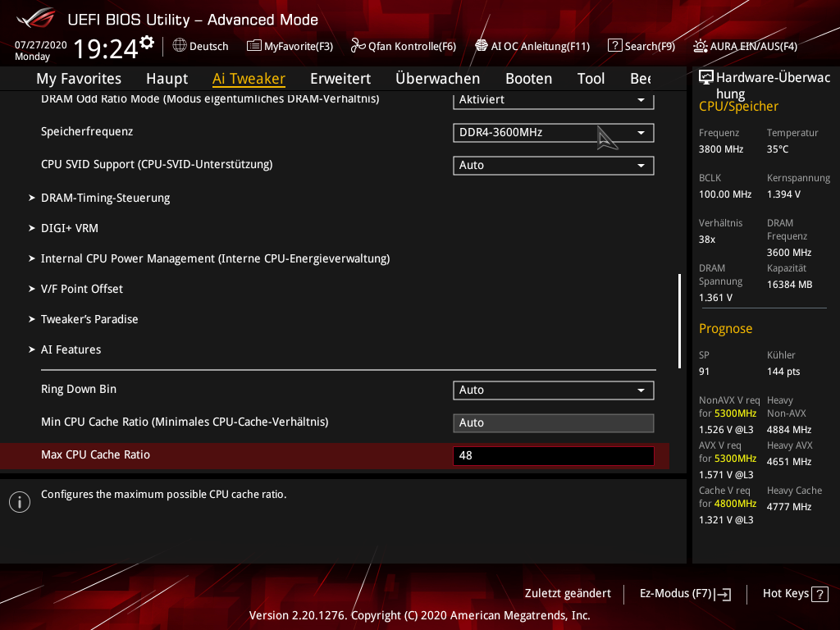Image resolution: width=840 pixels, height=630 pixels.
Task: Expand DRAM-Timing-Steuerung submenu
Action: (x=106, y=199)
